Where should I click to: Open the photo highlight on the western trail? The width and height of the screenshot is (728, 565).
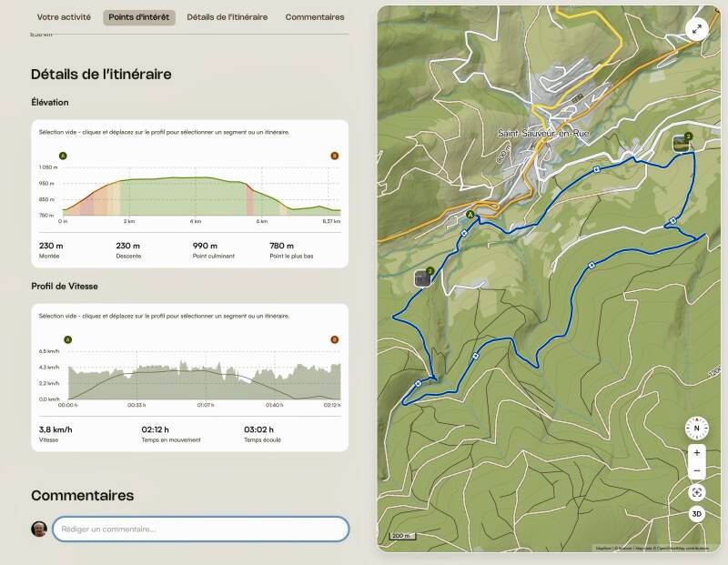(x=422, y=278)
